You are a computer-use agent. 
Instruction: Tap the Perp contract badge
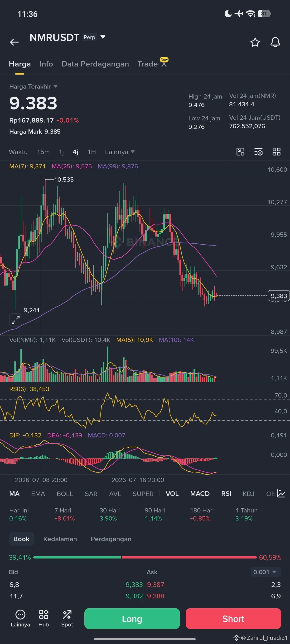89,37
